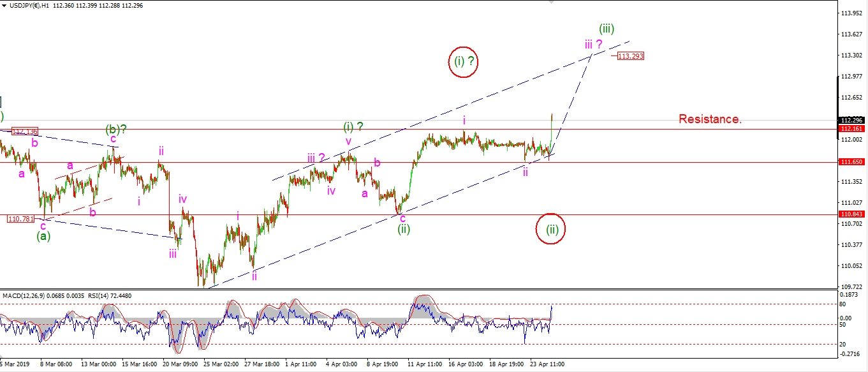Click 112.652 on the price axis
868x372 pixels.
(851, 97)
